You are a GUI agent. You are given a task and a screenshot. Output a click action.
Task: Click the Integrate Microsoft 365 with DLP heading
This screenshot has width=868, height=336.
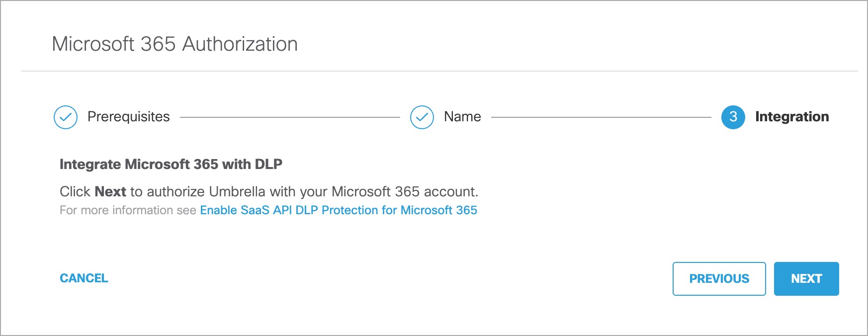pyautogui.click(x=171, y=164)
